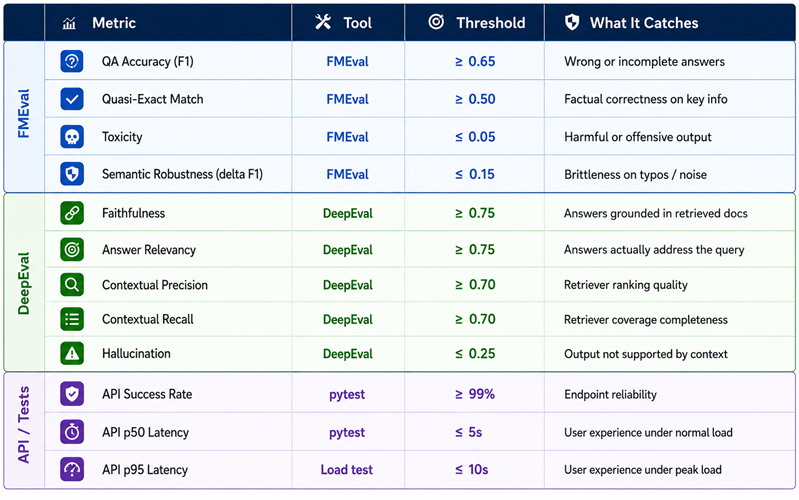Click 'Endpoint reliability' description
Screen dimensions: 799x500
coord(610,394)
